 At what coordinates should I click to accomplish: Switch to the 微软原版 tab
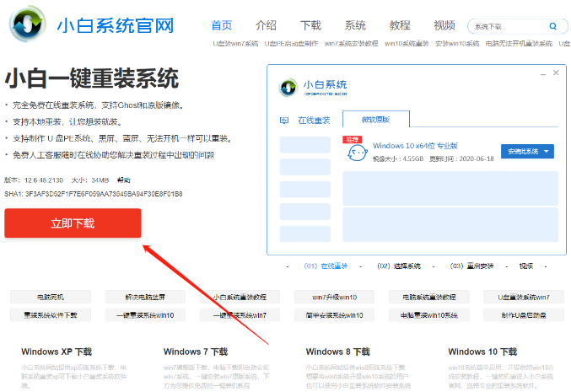(376, 120)
